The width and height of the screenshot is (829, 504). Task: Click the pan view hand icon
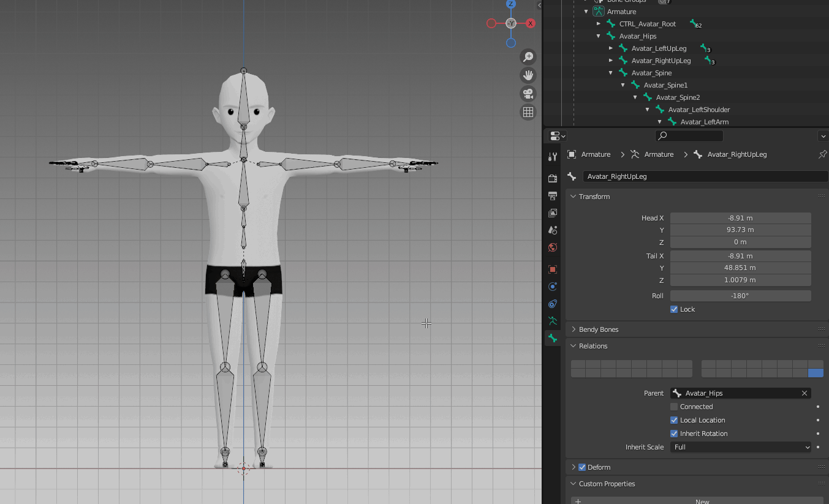click(x=528, y=75)
